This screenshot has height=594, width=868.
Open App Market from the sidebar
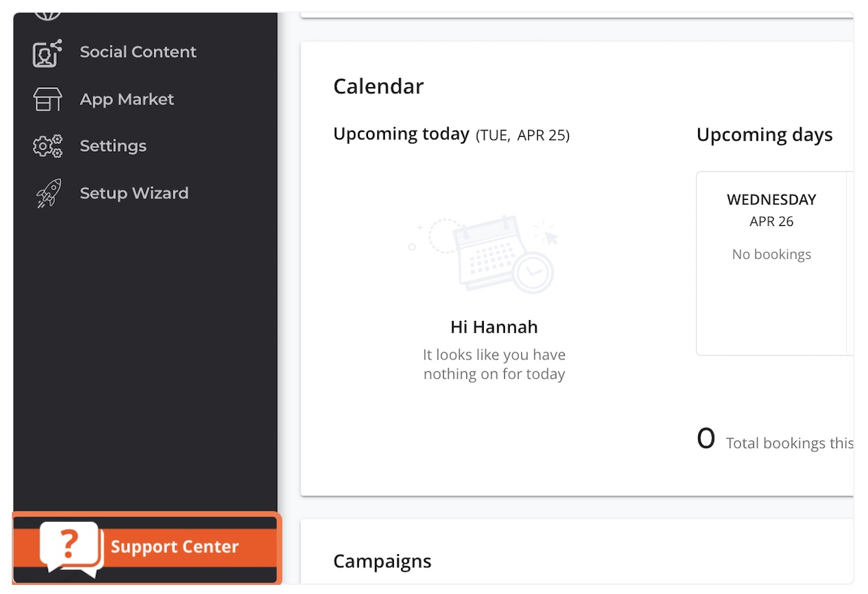click(126, 99)
